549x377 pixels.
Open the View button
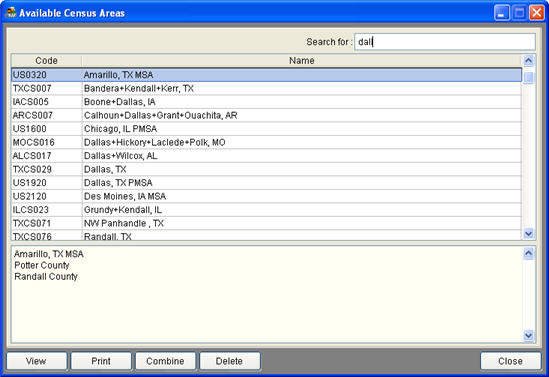[x=36, y=361]
